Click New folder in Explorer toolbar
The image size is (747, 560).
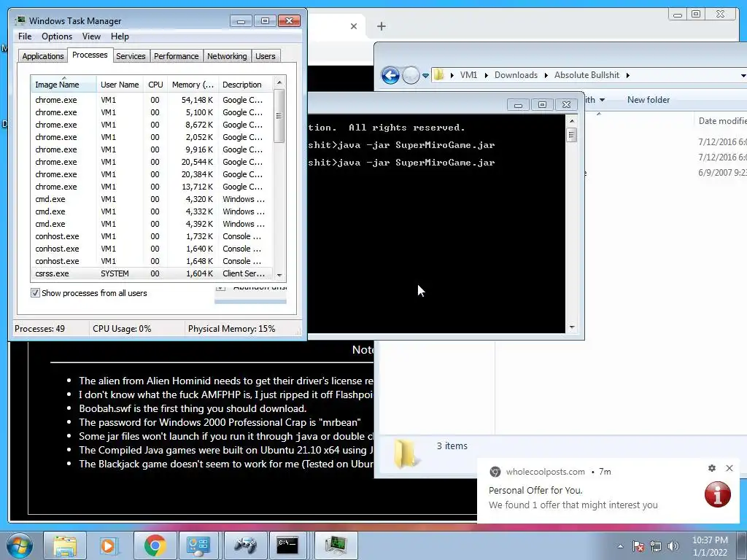648,99
